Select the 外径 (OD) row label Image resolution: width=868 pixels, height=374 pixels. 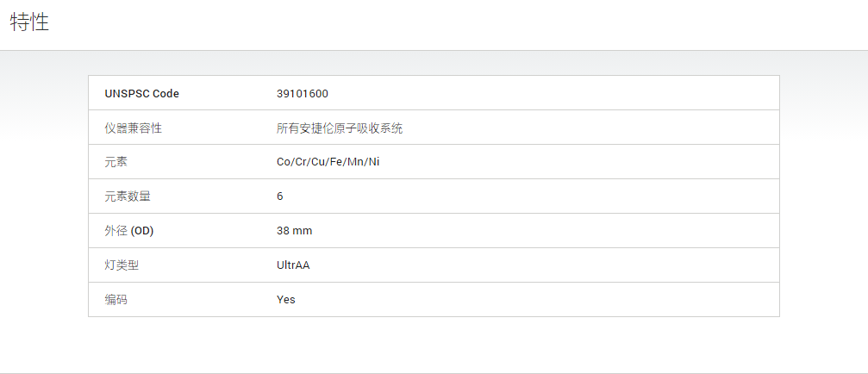click(x=129, y=231)
